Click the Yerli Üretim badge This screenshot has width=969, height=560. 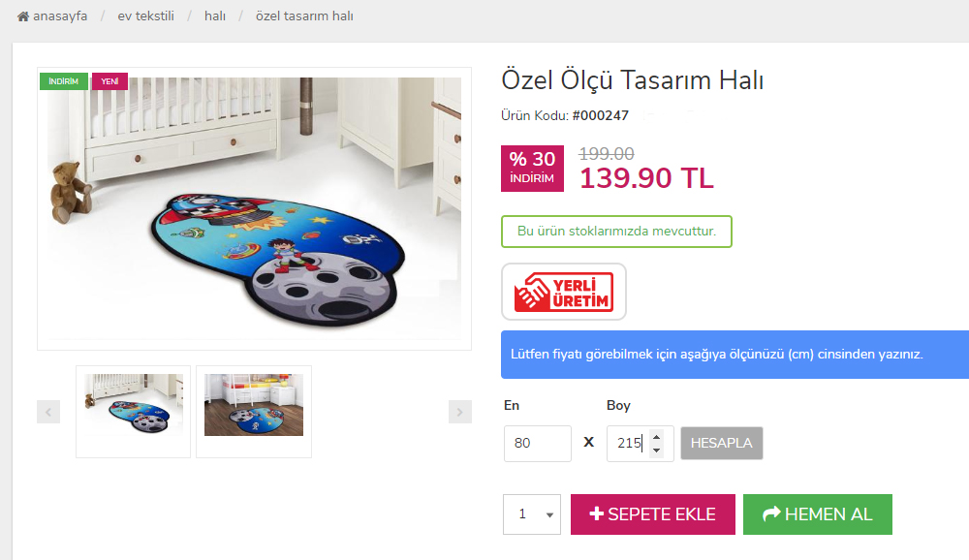click(x=564, y=292)
